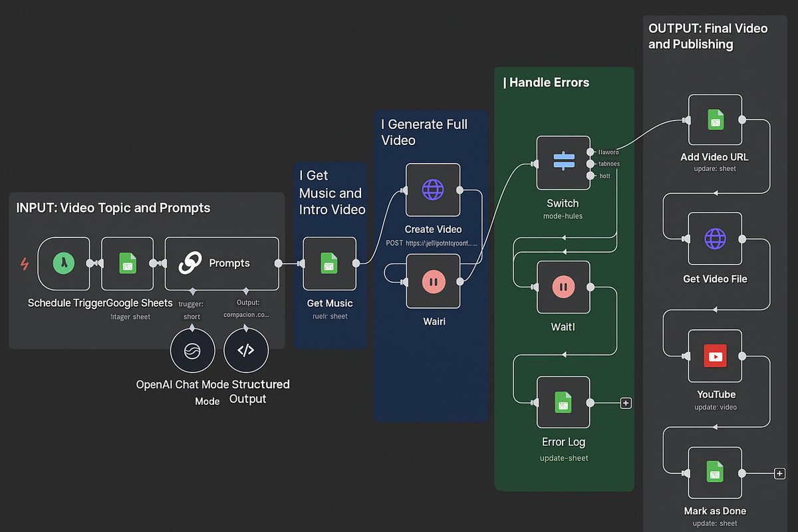Click the Add Video URL node
The height and width of the screenshot is (532, 798).
point(715,120)
